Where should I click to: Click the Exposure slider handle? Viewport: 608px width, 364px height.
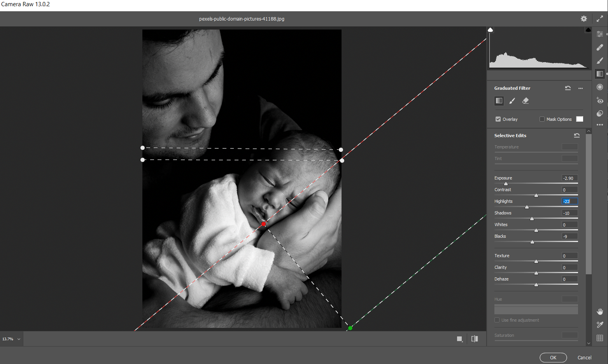click(506, 184)
